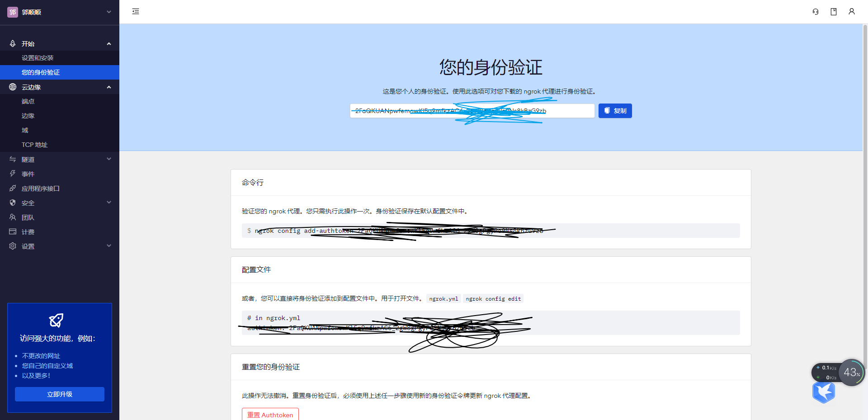Expand the 郭顺顺 account dropdown
The width and height of the screenshot is (868, 420).
pyautogui.click(x=109, y=12)
